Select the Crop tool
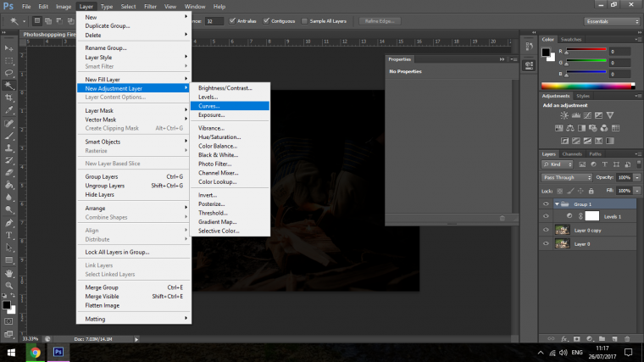Image resolution: width=644 pixels, height=362 pixels. (x=8, y=97)
